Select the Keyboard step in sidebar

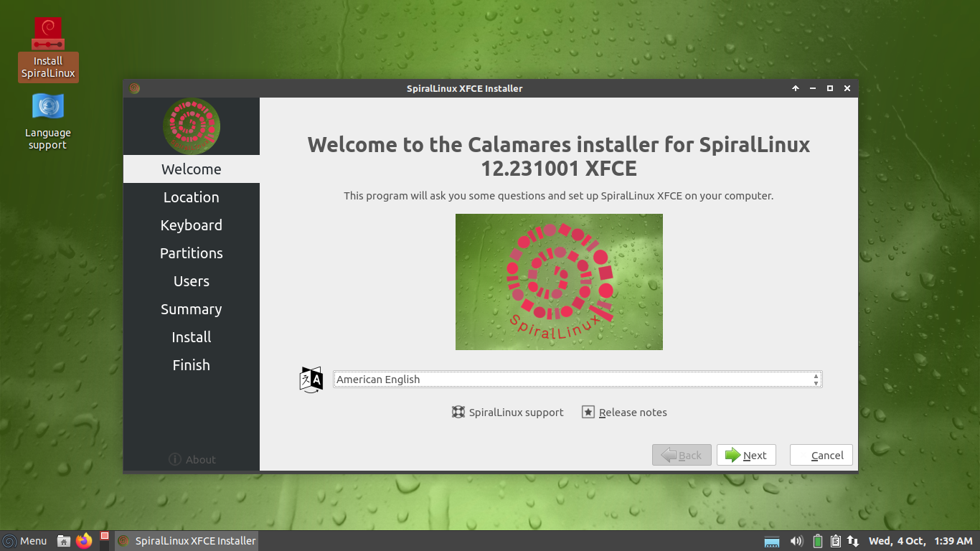click(x=192, y=225)
